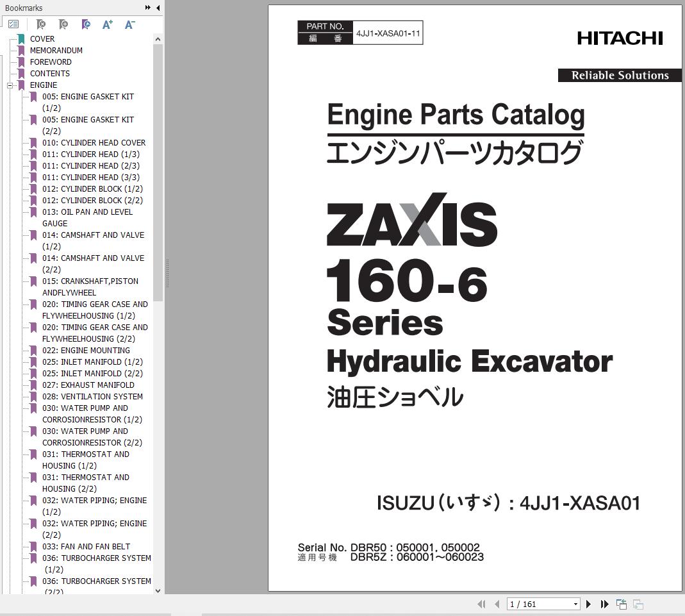The height and width of the screenshot is (616, 685).
Task: Open 012: CYLINDER BLOCK (2/2) bookmark
Action: pyautogui.click(x=93, y=201)
